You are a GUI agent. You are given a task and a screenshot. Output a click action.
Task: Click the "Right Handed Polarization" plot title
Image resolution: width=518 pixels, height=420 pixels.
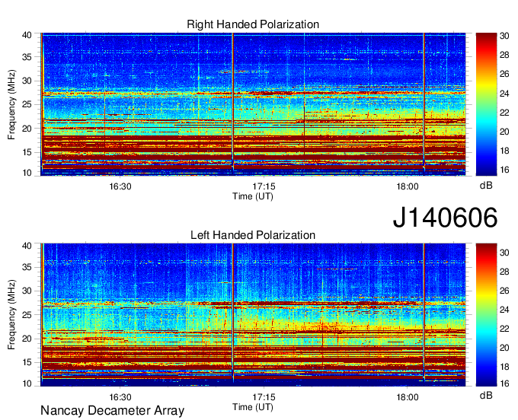tap(253, 24)
